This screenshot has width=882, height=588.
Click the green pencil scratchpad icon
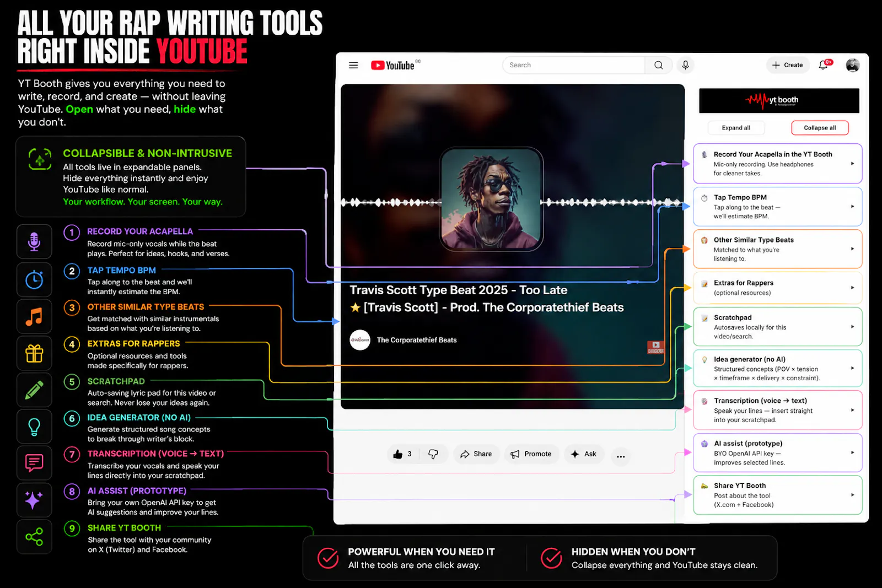click(34, 390)
